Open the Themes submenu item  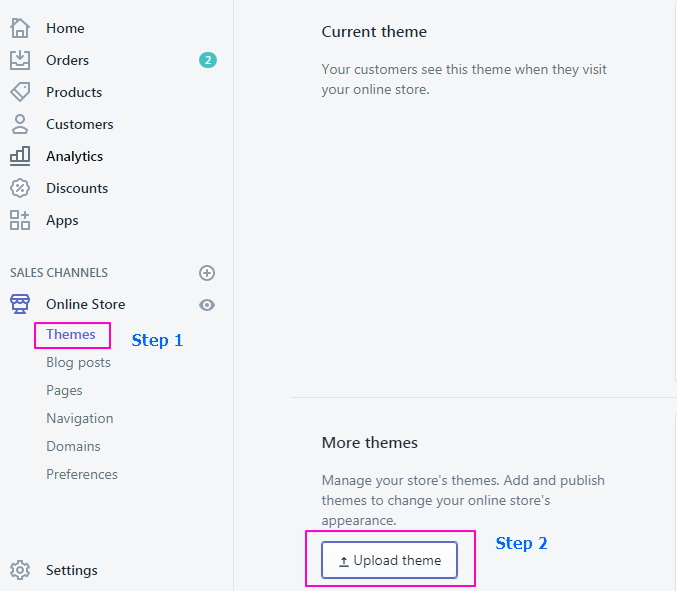click(x=71, y=334)
